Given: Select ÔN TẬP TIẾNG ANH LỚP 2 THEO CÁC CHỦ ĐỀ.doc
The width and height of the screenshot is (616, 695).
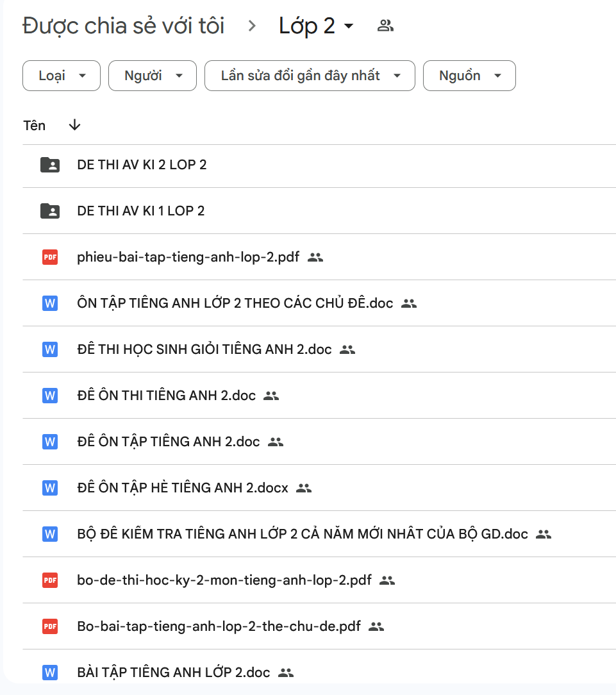Looking at the screenshot, I should (x=235, y=303).
